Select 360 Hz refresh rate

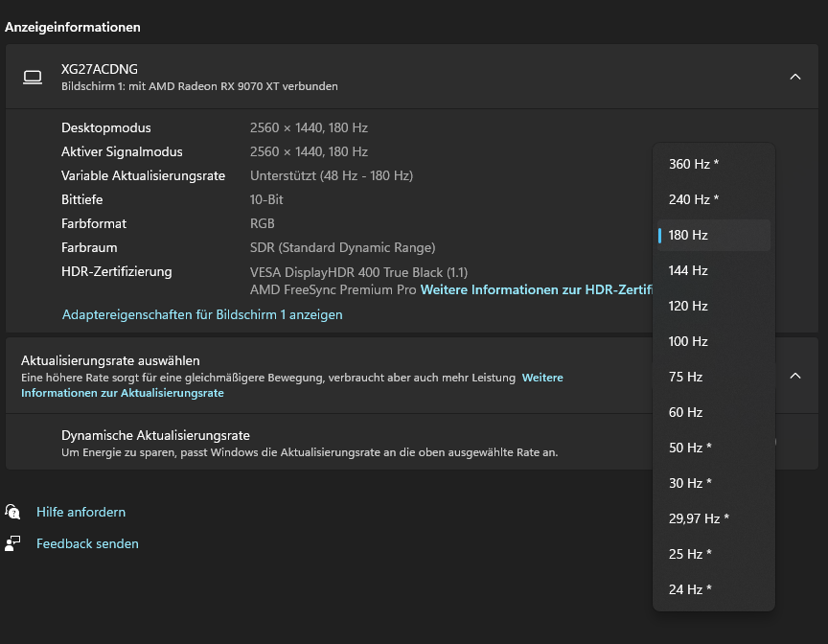click(x=693, y=164)
